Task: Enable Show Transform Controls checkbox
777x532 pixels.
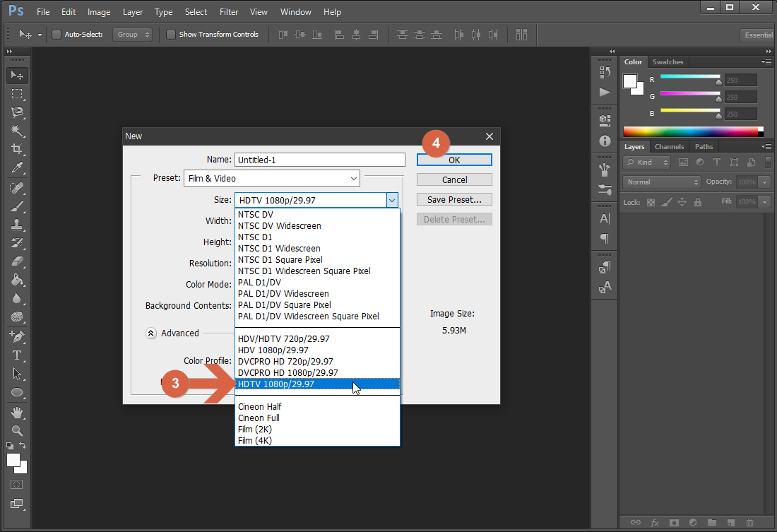Action: 170,34
